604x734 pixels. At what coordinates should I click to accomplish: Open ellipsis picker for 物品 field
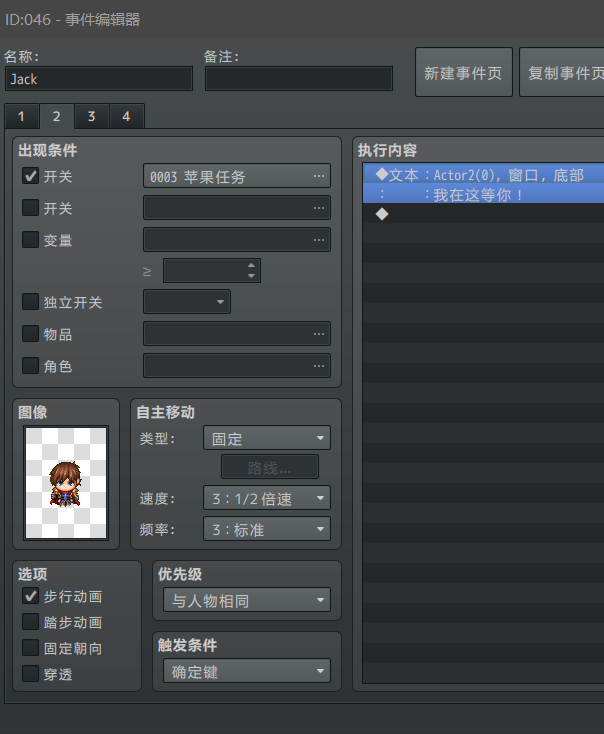coord(319,334)
